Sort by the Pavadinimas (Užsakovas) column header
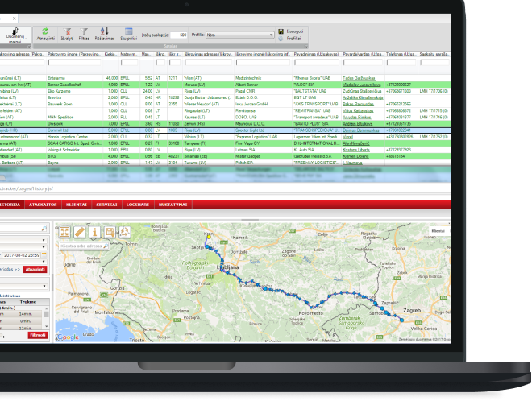Viewport: 532px width, 401px height. [317, 54]
